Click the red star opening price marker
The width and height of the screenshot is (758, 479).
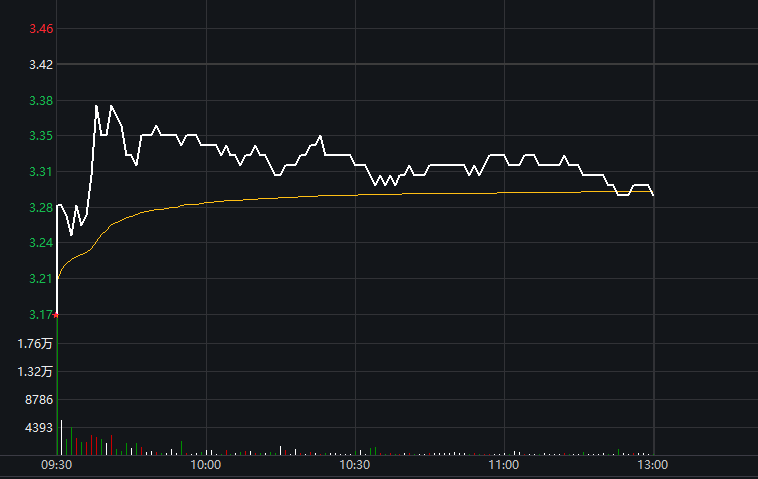tap(56, 315)
